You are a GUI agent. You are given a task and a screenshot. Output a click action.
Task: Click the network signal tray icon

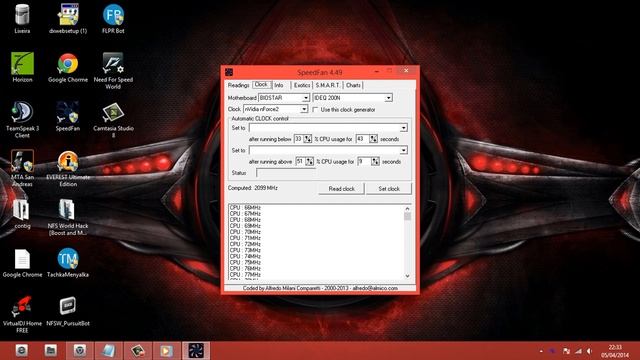pos(578,351)
